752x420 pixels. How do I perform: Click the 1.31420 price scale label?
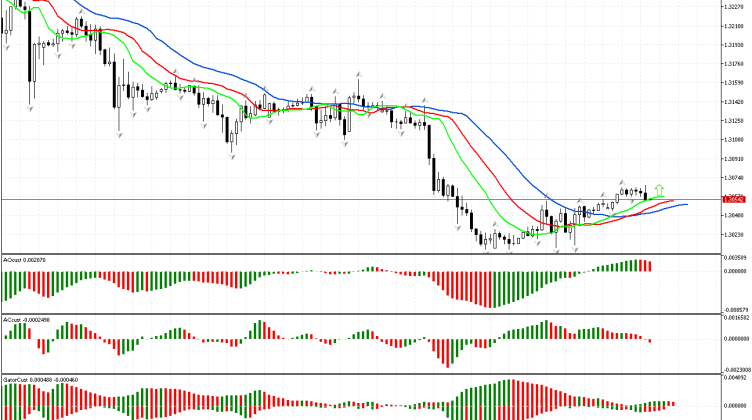[x=734, y=102]
